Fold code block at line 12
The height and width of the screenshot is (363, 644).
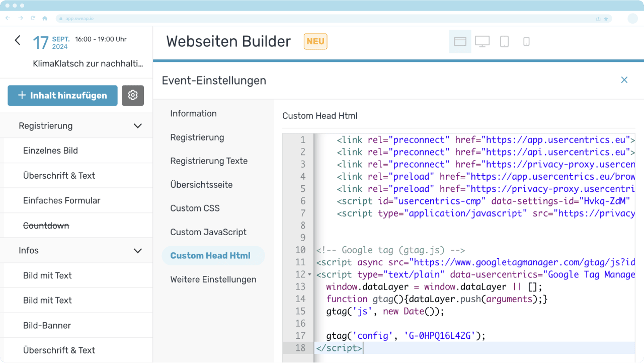pyautogui.click(x=309, y=275)
